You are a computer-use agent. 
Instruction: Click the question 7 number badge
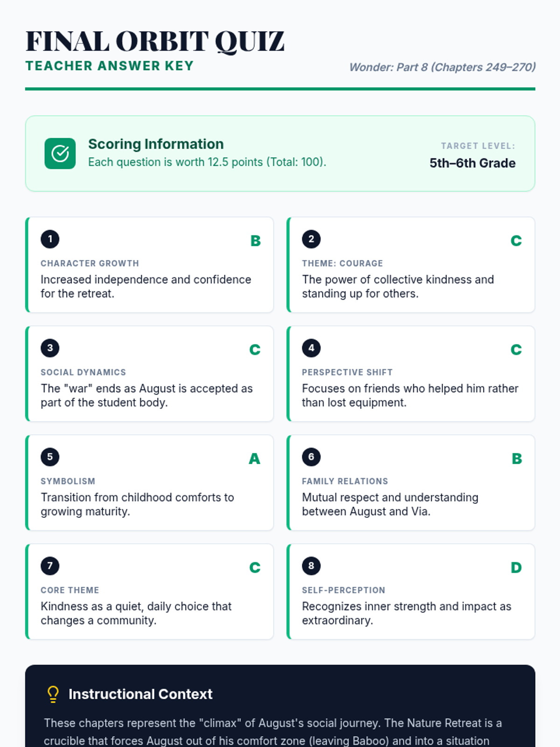[x=50, y=566]
